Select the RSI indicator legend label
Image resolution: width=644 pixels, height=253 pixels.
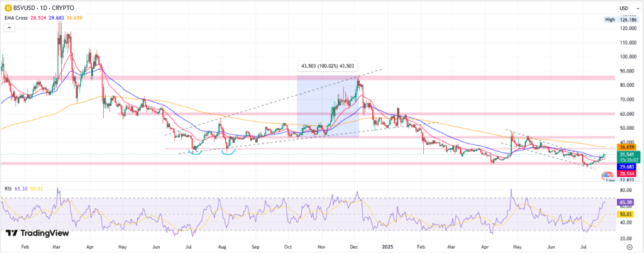pos(8,189)
